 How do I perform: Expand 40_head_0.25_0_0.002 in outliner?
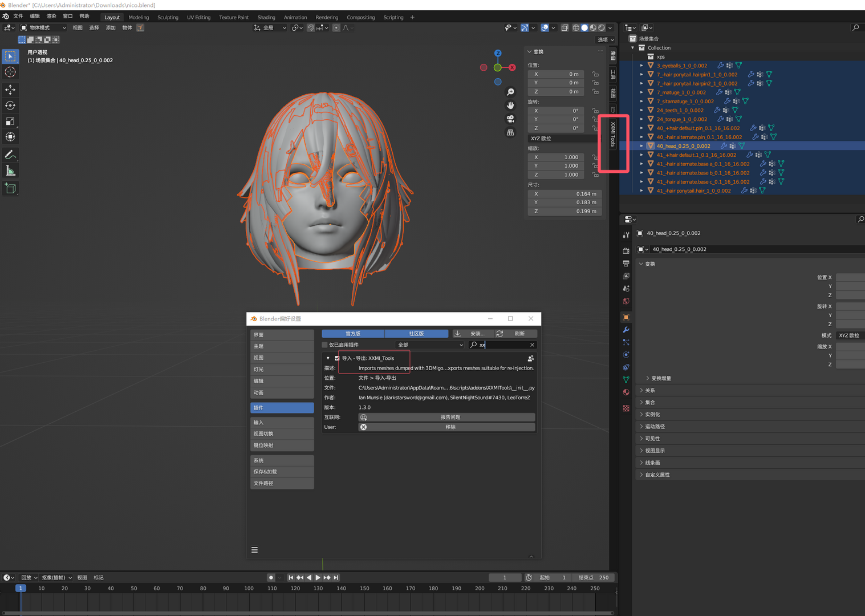click(641, 146)
